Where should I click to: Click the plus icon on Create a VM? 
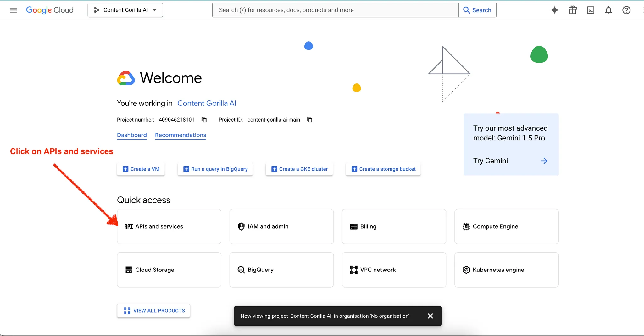[x=125, y=169]
